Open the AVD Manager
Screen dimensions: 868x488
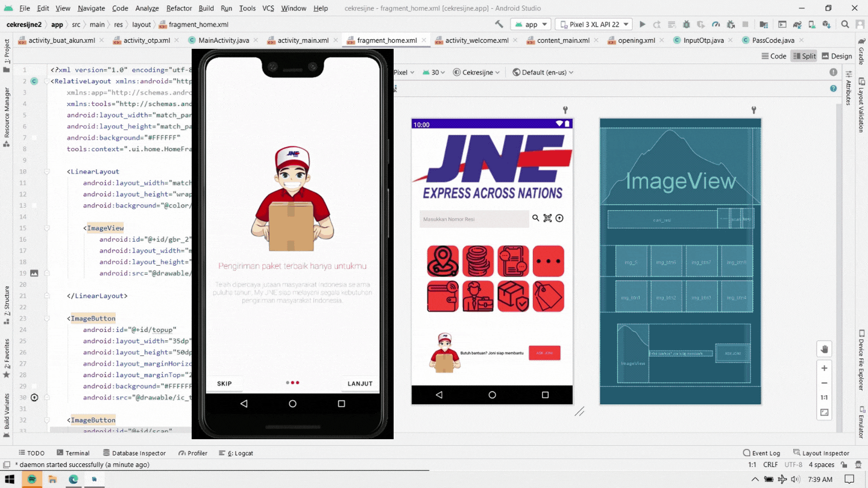813,24
